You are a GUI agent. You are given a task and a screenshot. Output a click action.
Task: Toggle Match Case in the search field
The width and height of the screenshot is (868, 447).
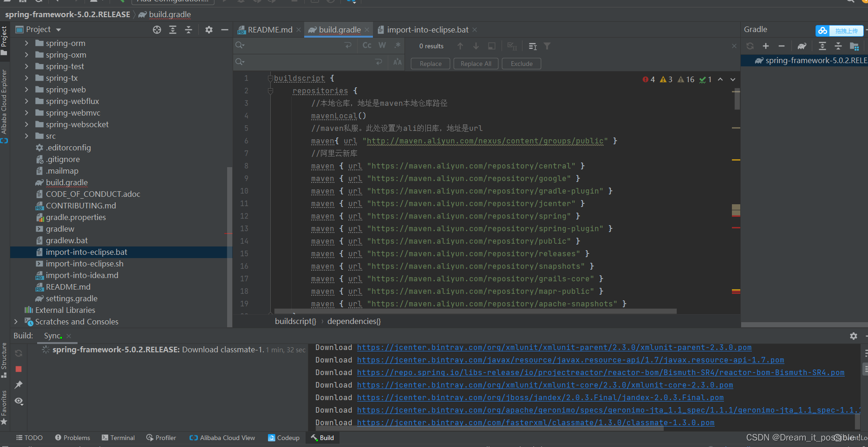(x=366, y=45)
